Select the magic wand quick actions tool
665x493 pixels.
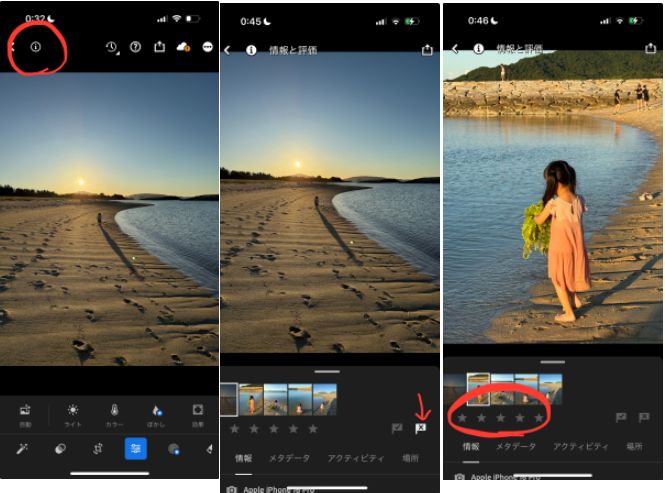[22, 448]
